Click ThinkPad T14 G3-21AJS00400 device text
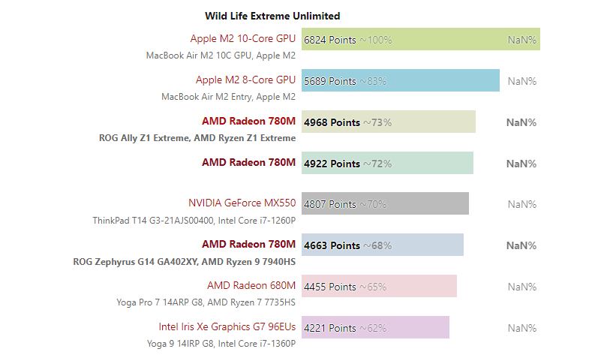This screenshot has height=364, width=595. click(x=153, y=221)
